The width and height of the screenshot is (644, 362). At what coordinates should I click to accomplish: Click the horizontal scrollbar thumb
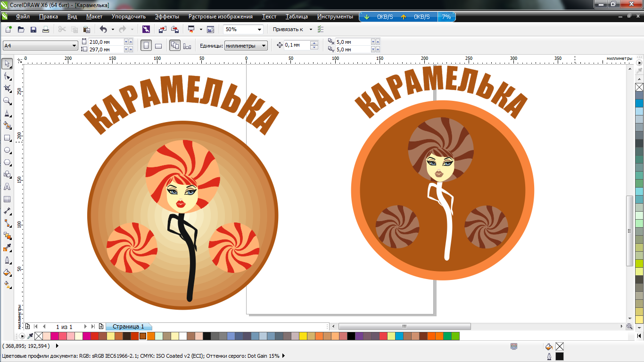405,326
